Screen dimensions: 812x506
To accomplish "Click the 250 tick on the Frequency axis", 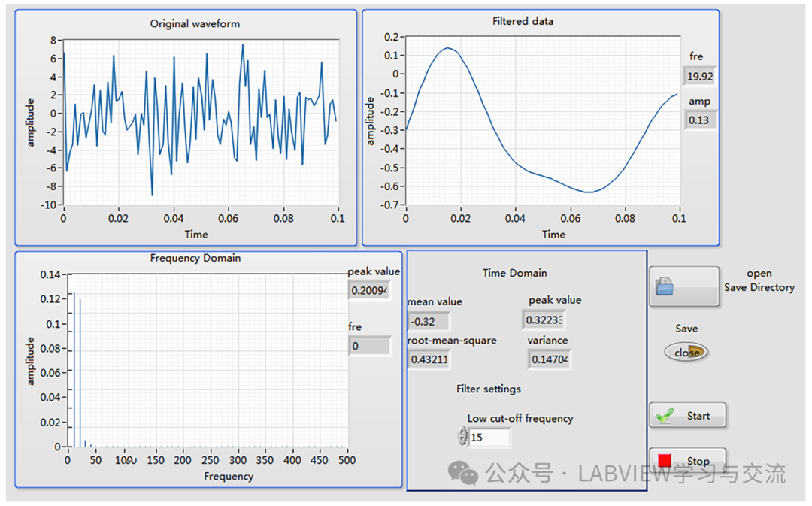I will [x=211, y=460].
